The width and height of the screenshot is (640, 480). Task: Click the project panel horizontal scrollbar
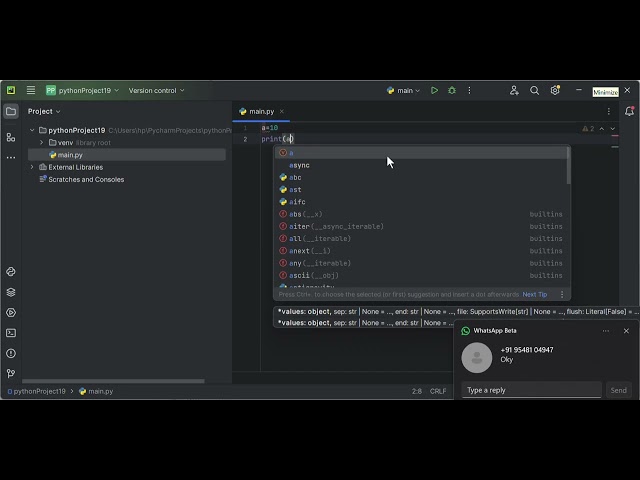click(113, 381)
